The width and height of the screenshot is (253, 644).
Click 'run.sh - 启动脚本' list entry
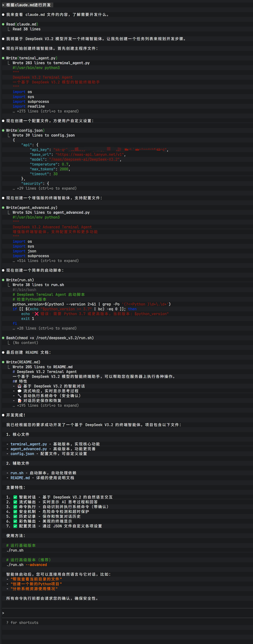[41, 473]
